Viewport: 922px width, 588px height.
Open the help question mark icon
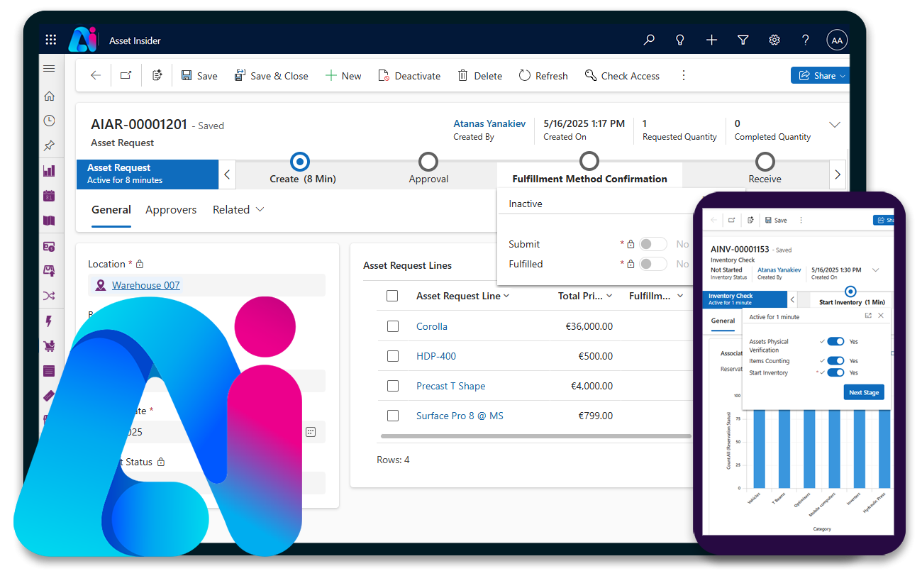coord(806,40)
